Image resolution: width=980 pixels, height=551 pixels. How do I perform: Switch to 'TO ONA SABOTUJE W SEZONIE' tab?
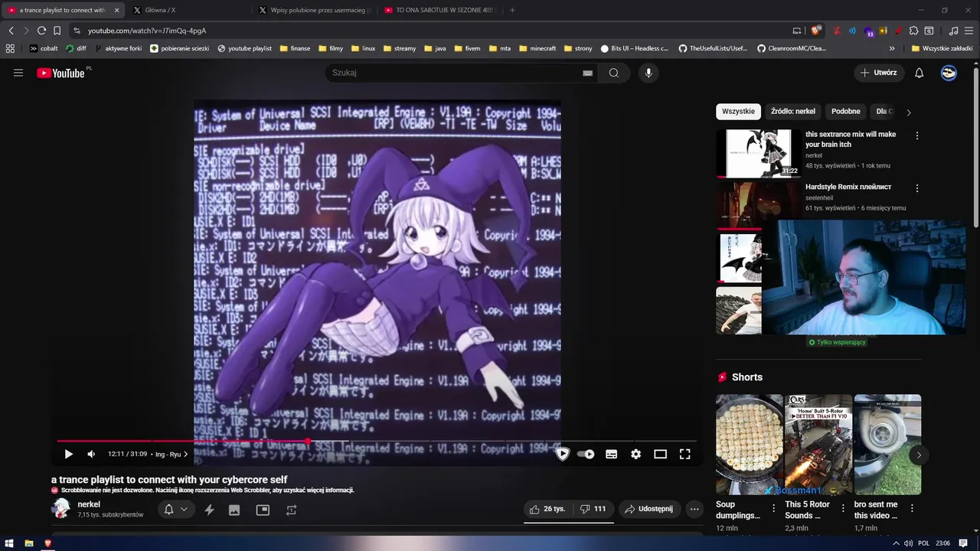(440, 10)
